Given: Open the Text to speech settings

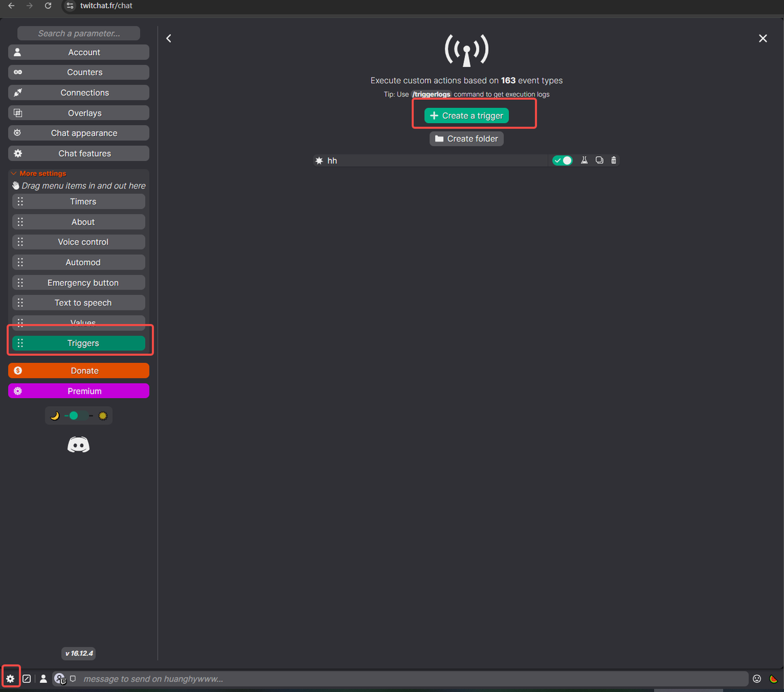Looking at the screenshot, I should pyautogui.click(x=83, y=303).
